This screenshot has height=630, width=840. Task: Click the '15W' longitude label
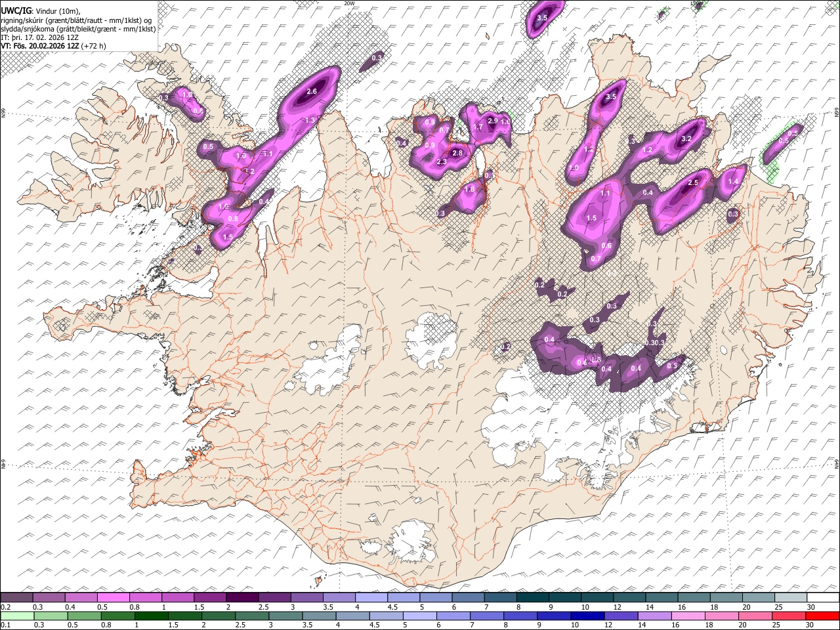[x=696, y=3]
